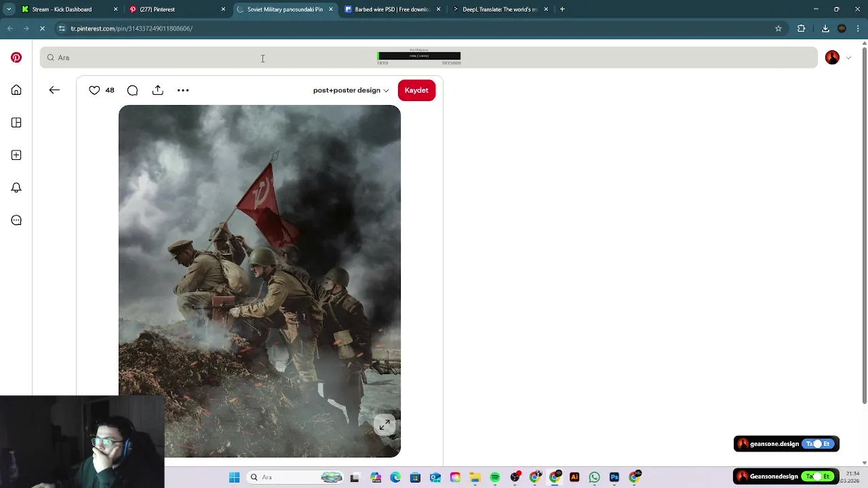Click the red Kaydet button
Screen dimensions: 868x488
(x=416, y=90)
